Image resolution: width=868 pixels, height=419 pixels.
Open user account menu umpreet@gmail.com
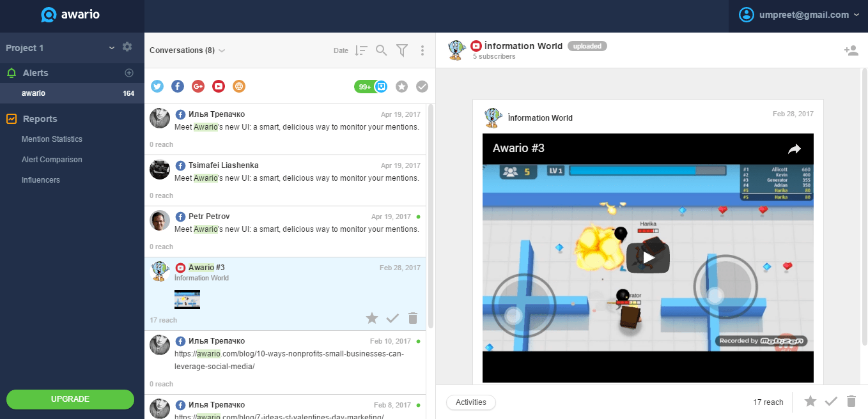point(799,15)
